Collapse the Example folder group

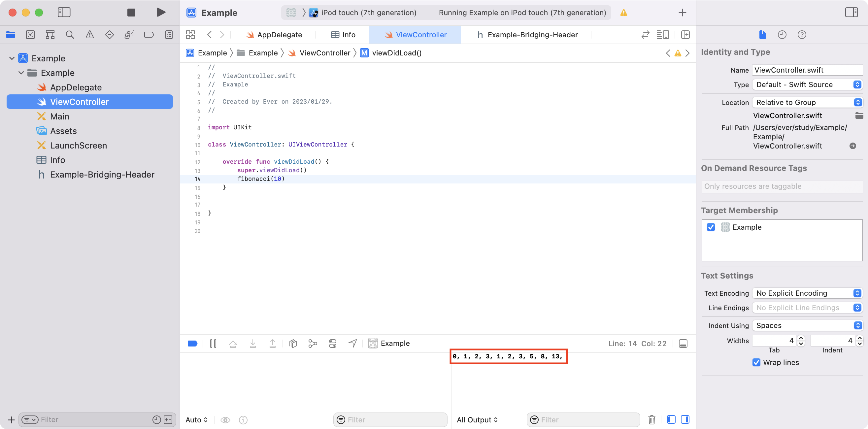(21, 73)
